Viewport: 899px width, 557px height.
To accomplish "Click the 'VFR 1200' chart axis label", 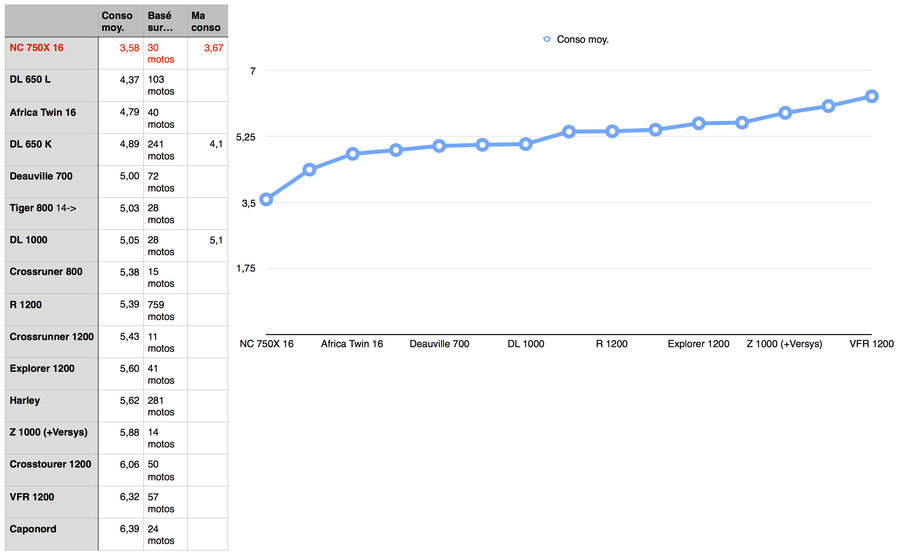I will 871,344.
